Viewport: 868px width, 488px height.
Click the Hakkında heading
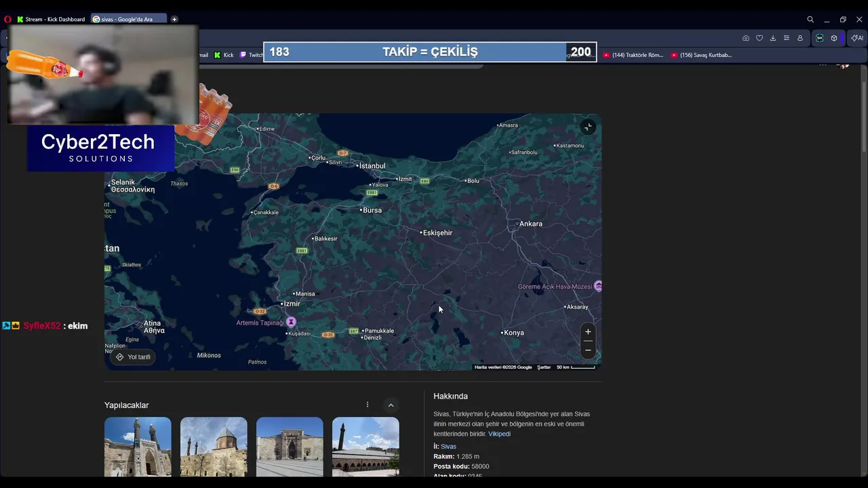click(450, 396)
